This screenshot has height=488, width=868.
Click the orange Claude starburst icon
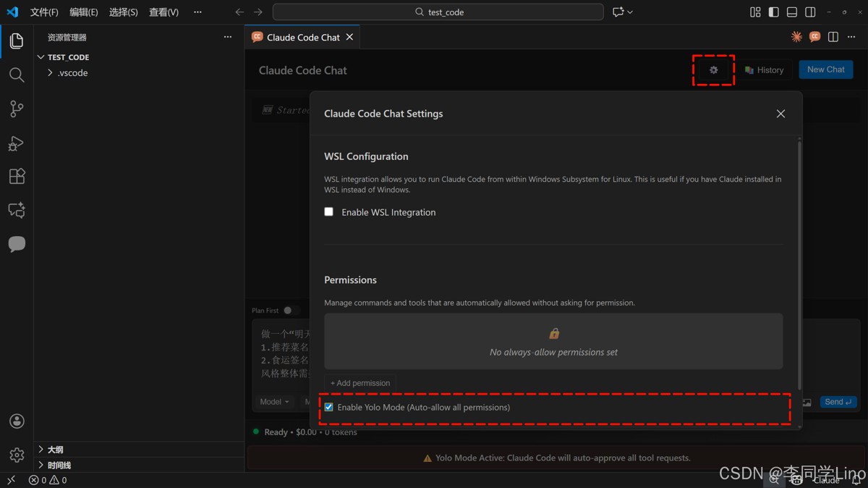click(x=796, y=37)
